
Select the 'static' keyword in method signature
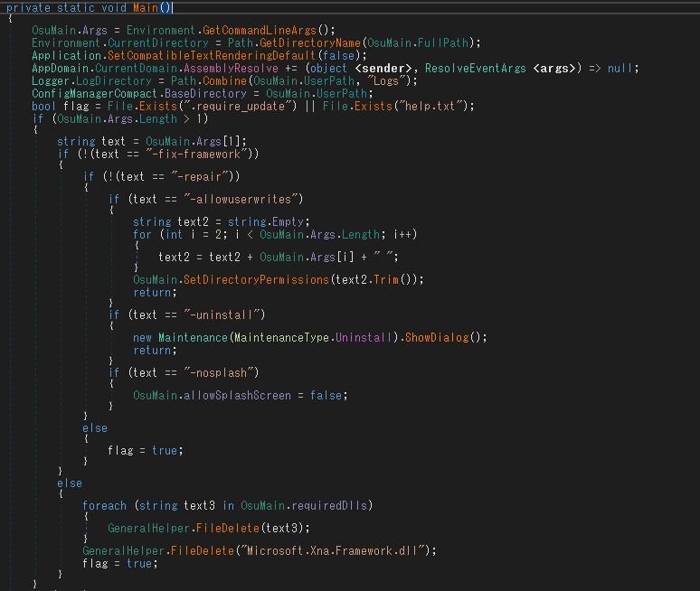point(76,7)
